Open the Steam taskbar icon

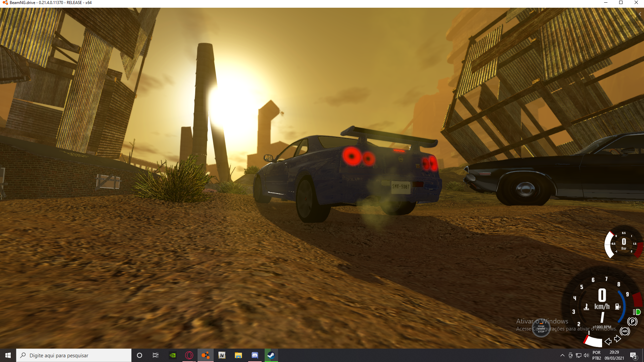coord(271,355)
